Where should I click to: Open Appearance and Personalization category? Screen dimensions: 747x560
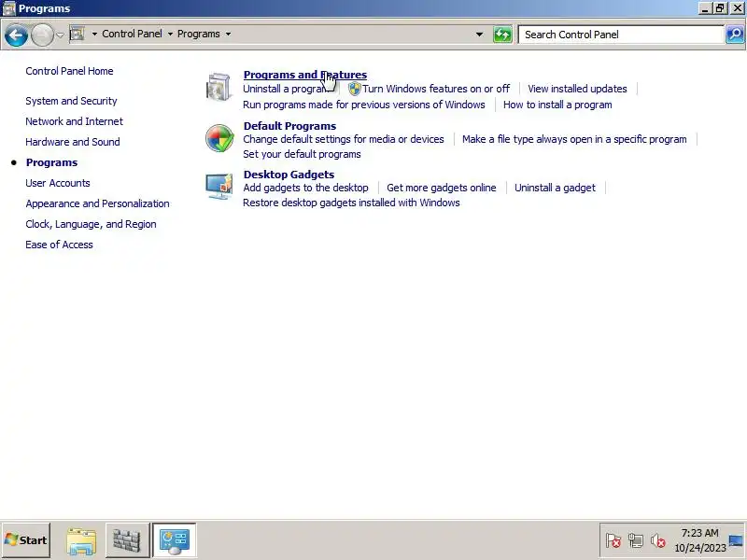pyautogui.click(x=98, y=203)
